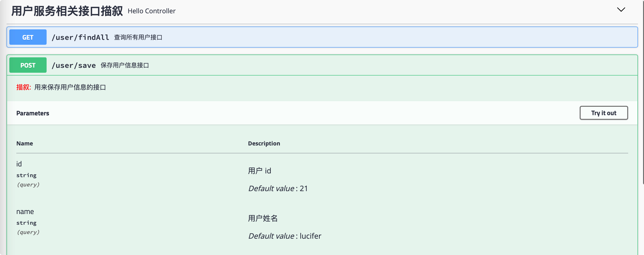The width and height of the screenshot is (644, 255).
Task: Click the blue GET method badge
Action: [x=28, y=37]
